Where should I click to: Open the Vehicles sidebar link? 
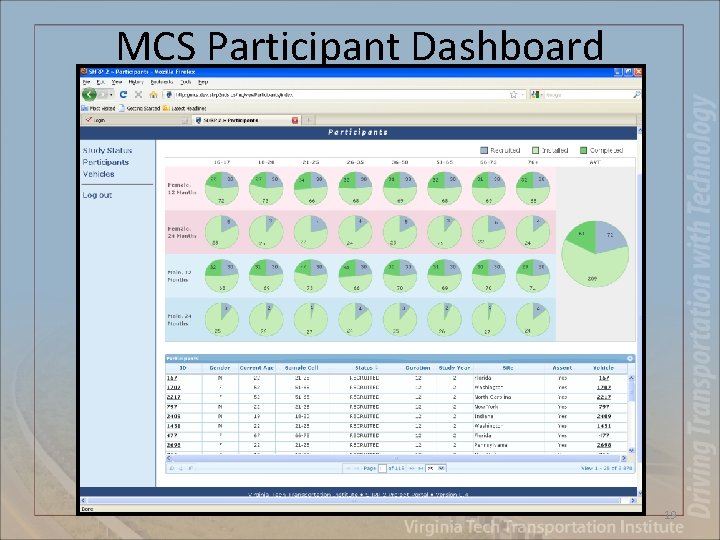[x=98, y=174]
